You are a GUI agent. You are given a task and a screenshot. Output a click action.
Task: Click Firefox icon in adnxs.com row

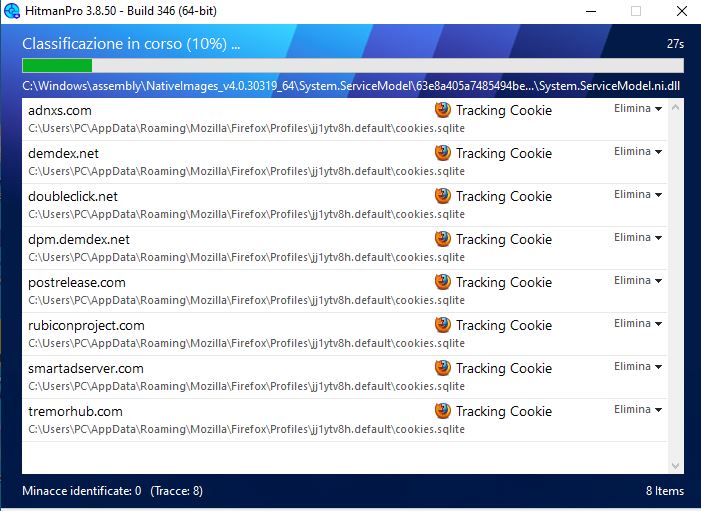click(x=443, y=110)
